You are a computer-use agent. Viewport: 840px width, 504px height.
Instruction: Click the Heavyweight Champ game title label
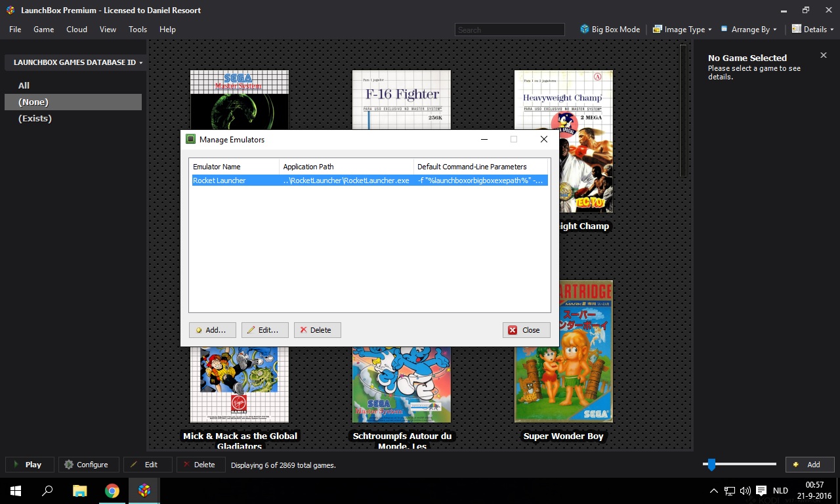(x=584, y=226)
